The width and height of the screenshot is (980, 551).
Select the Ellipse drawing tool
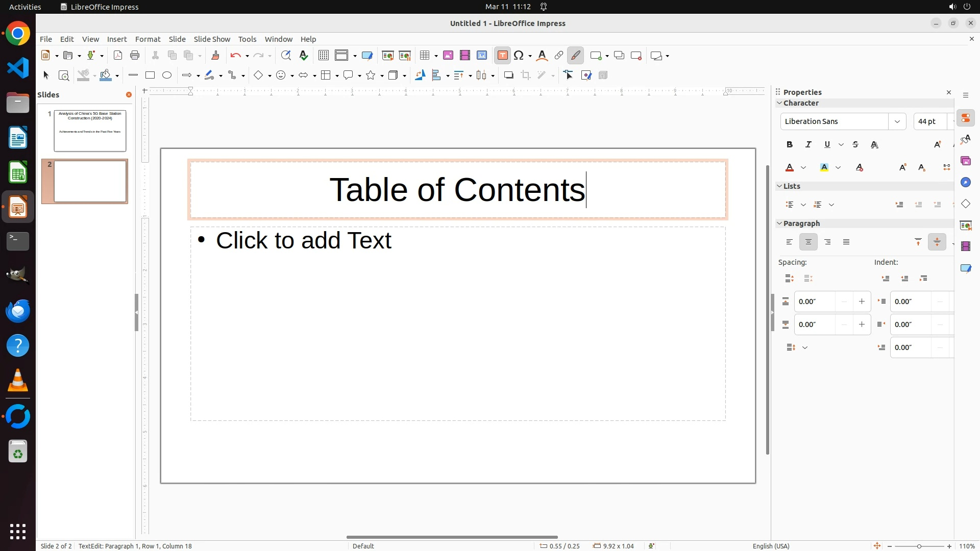167,76
